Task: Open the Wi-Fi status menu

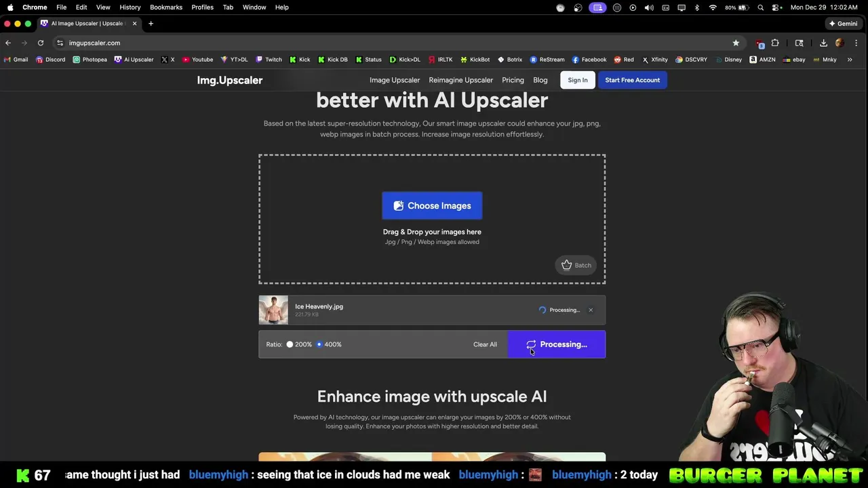Action: pos(713,7)
